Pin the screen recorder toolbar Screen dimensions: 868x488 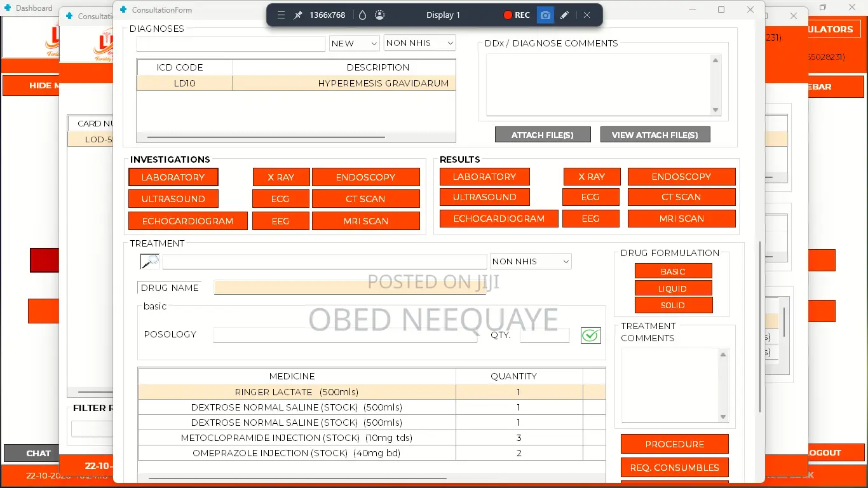pos(298,15)
